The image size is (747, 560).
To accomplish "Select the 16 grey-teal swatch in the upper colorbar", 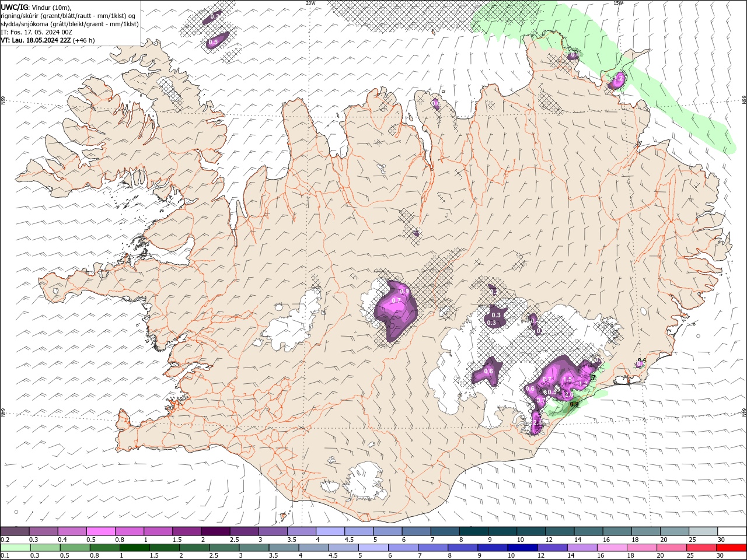I will point(617,531).
